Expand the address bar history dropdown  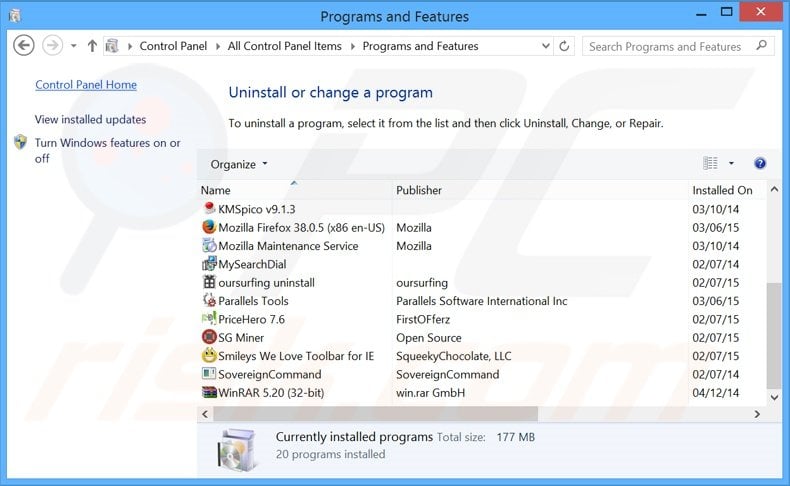point(546,46)
